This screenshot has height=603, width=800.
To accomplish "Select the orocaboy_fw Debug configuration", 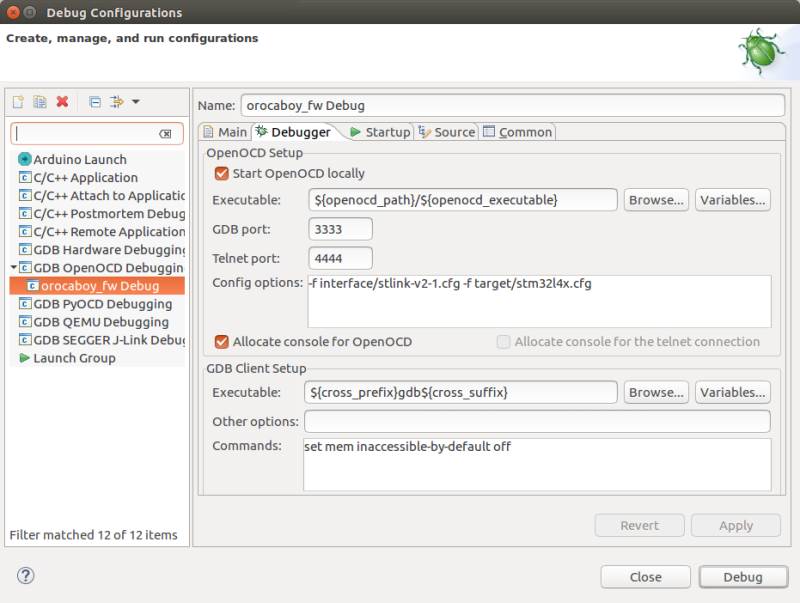I will click(97, 286).
